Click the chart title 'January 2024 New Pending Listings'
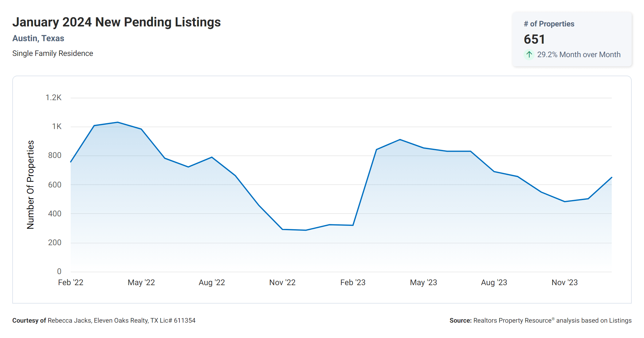This screenshot has height=338, width=644. pyautogui.click(x=116, y=22)
